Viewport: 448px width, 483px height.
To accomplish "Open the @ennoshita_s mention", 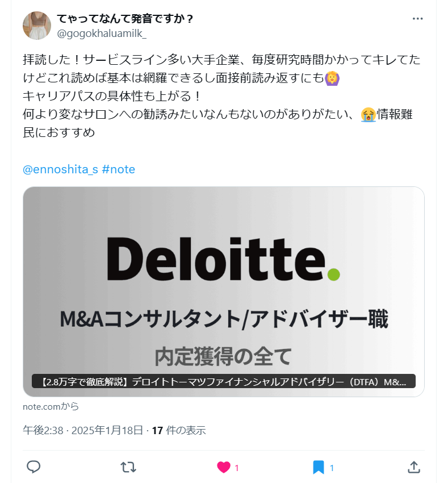I will point(58,169).
